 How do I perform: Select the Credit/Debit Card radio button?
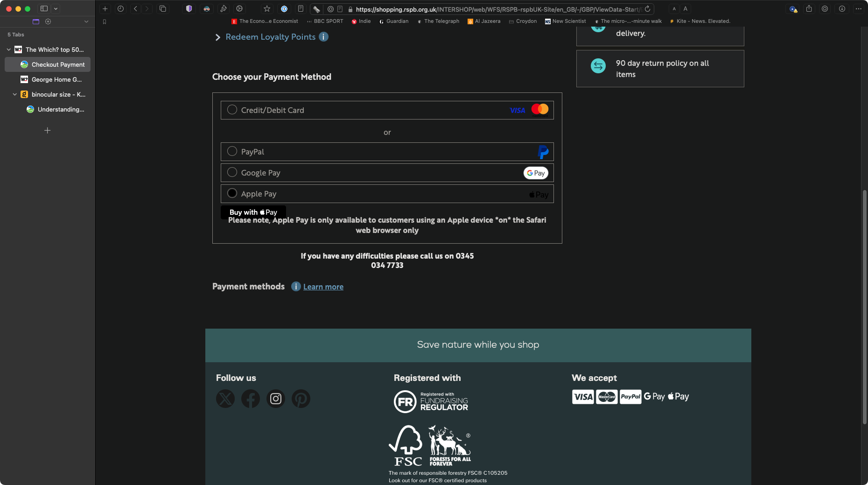click(232, 110)
